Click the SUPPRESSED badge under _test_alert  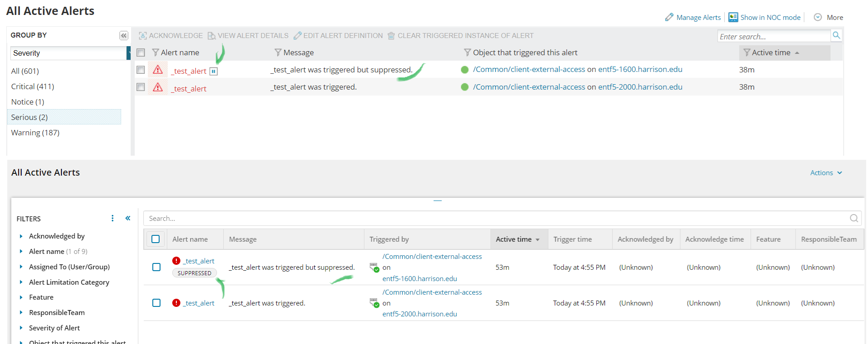coord(194,273)
